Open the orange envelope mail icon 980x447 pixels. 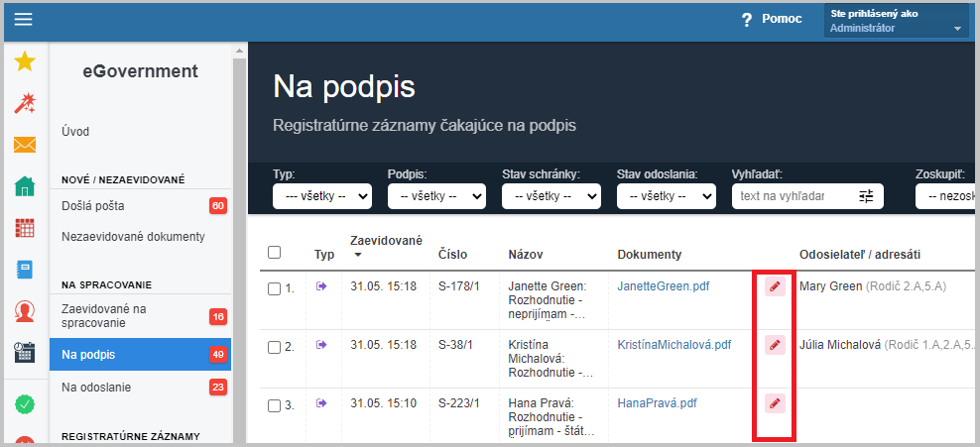tap(25, 145)
